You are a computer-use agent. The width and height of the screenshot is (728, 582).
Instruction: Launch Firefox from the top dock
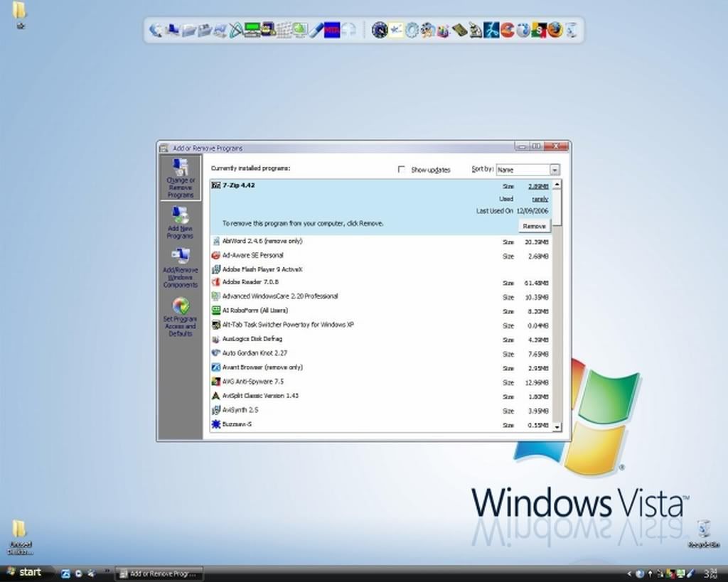[x=555, y=30]
